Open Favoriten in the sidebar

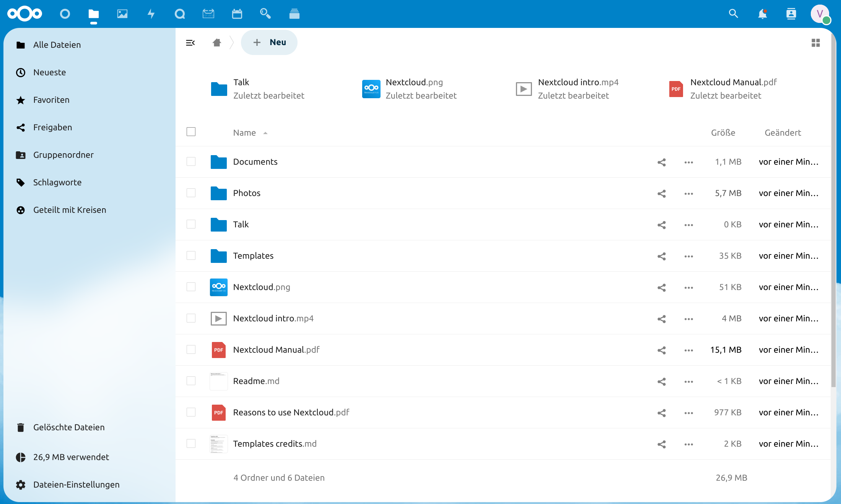click(51, 100)
